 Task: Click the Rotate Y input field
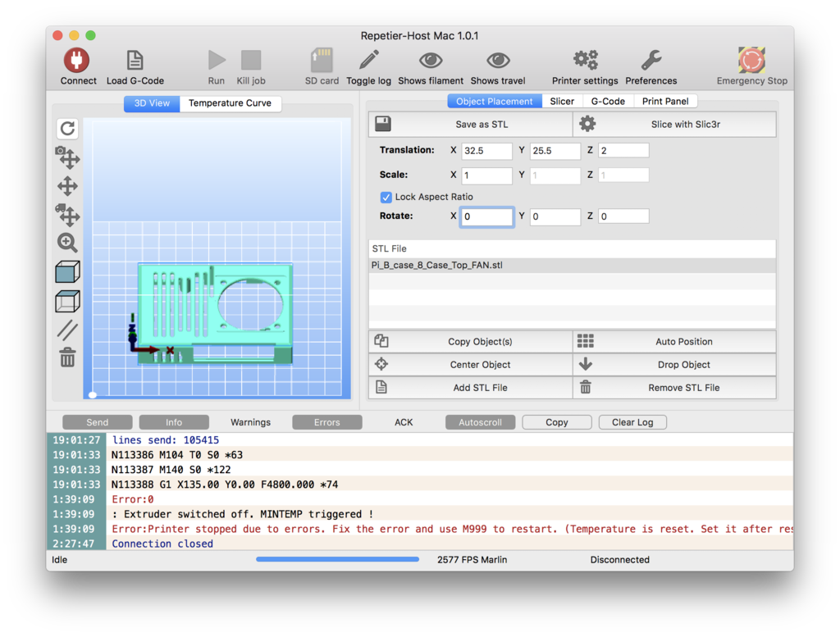tap(555, 216)
